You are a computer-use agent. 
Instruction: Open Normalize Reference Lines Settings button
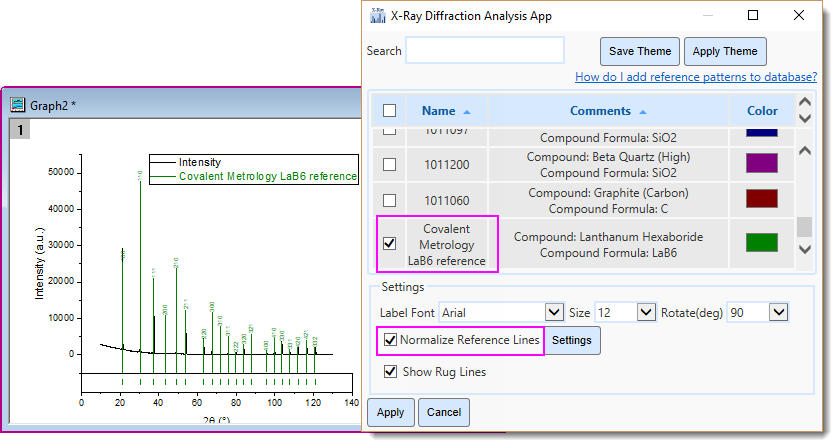571,340
